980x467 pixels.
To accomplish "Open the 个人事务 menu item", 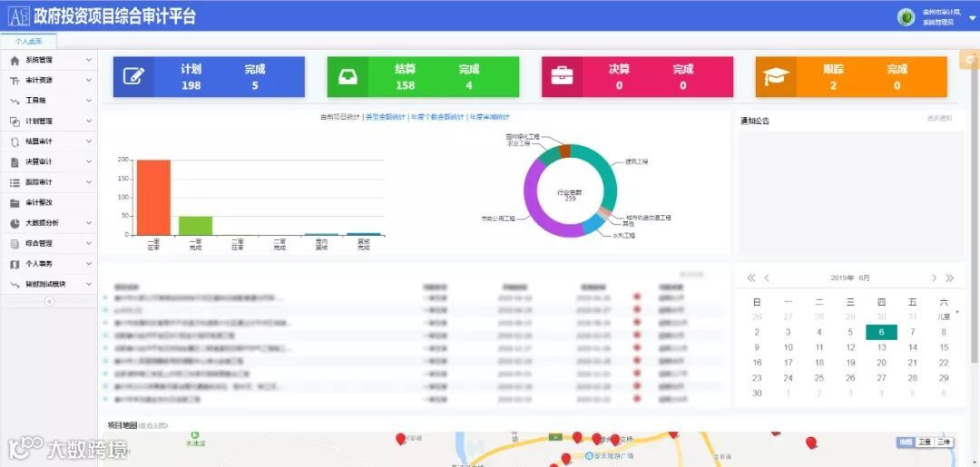I will [49, 264].
